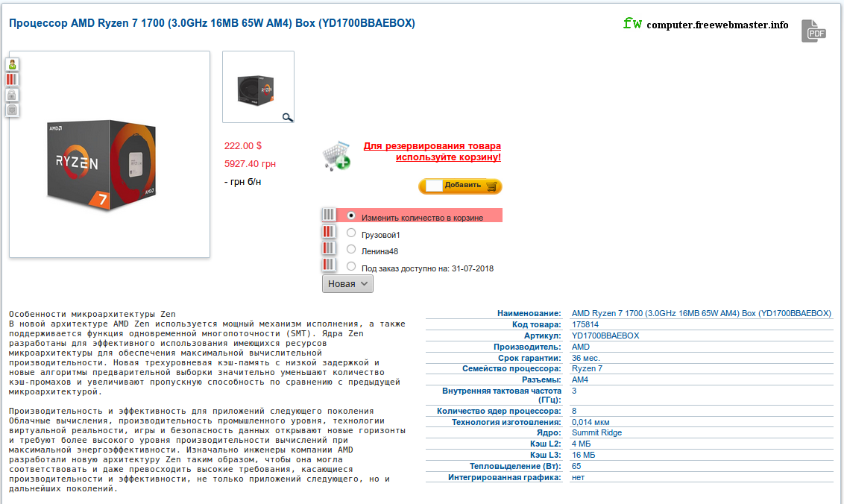Open the PDF export icon
The height and width of the screenshot is (504, 844).
click(x=813, y=31)
